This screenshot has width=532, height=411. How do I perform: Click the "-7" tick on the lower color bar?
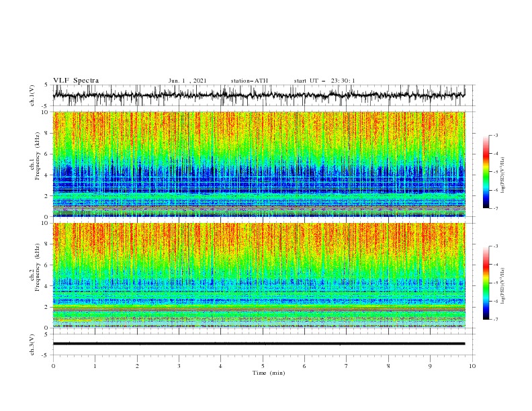coord(495,319)
